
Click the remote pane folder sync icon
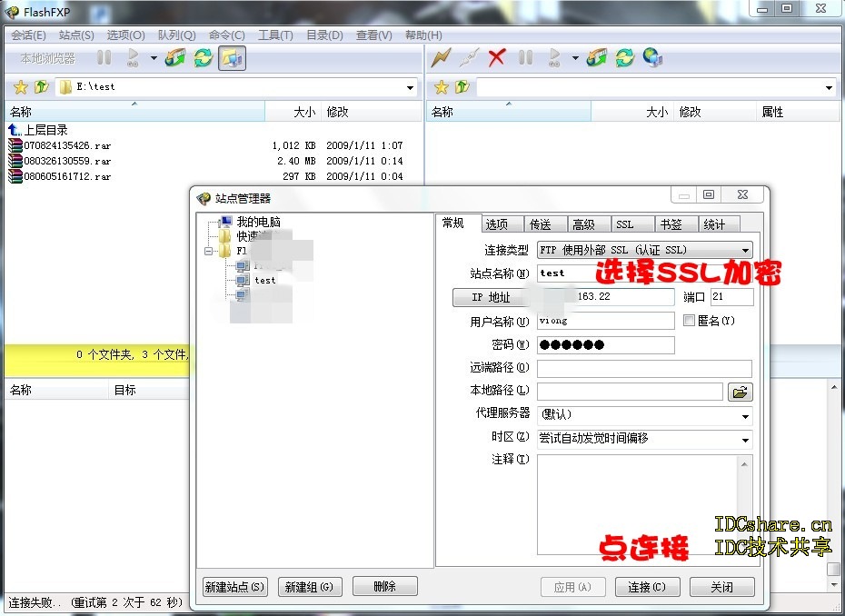coord(597,57)
